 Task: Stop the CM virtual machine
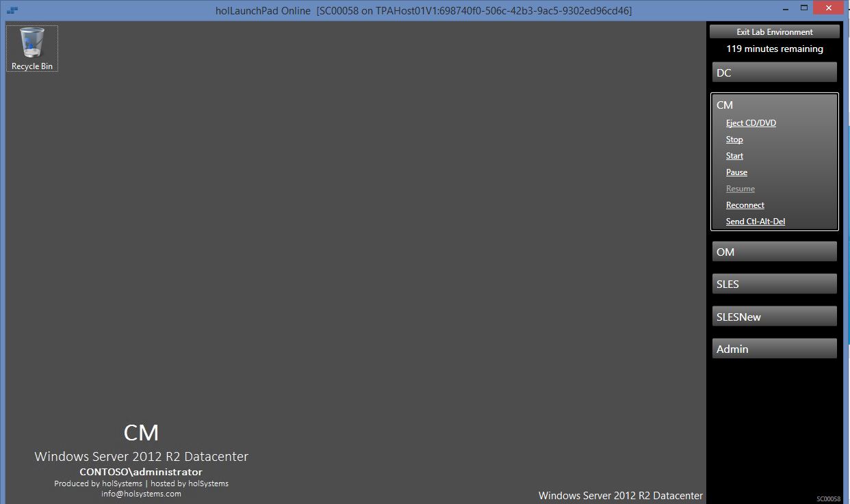[x=734, y=140]
